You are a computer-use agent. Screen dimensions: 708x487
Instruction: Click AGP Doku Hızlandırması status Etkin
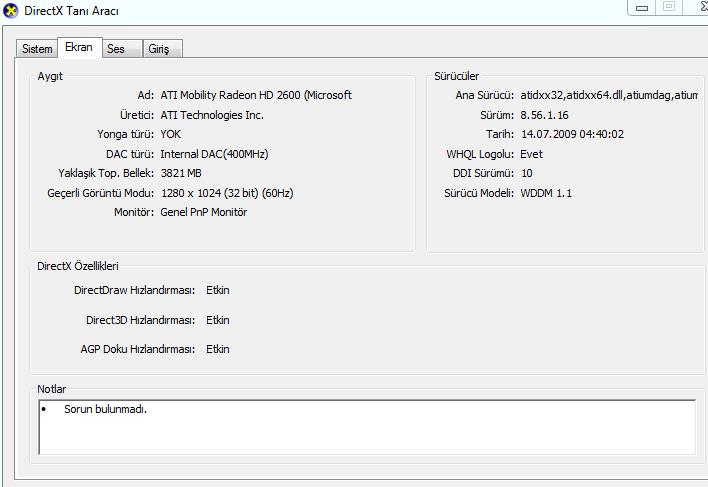coord(218,349)
